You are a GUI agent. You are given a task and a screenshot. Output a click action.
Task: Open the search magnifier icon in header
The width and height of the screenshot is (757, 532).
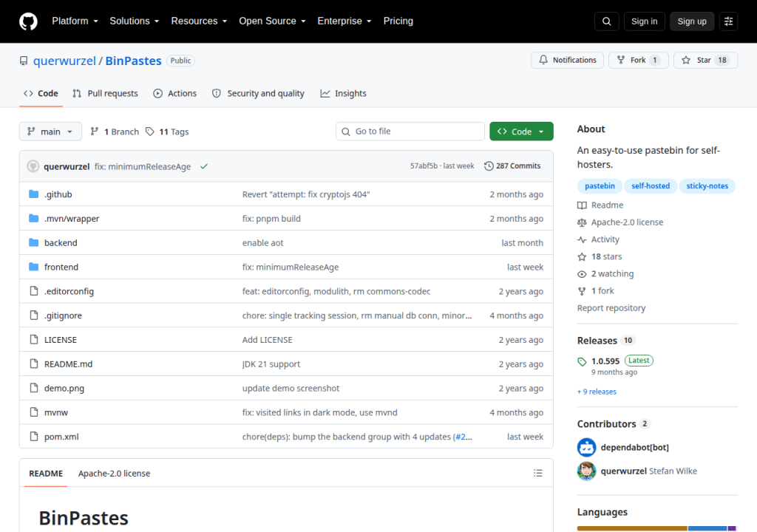coord(606,21)
